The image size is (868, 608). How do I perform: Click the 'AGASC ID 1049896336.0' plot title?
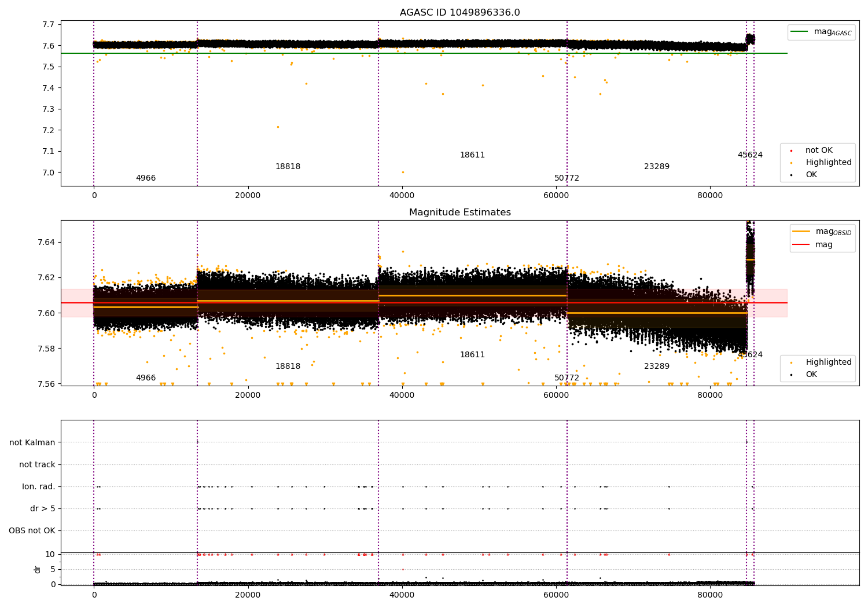tap(459, 13)
